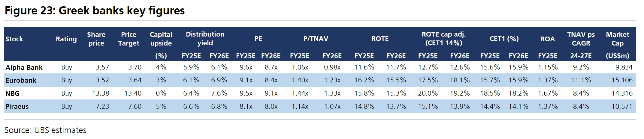
Task: Click the Alpha Bank stock name
Action: 24,67
